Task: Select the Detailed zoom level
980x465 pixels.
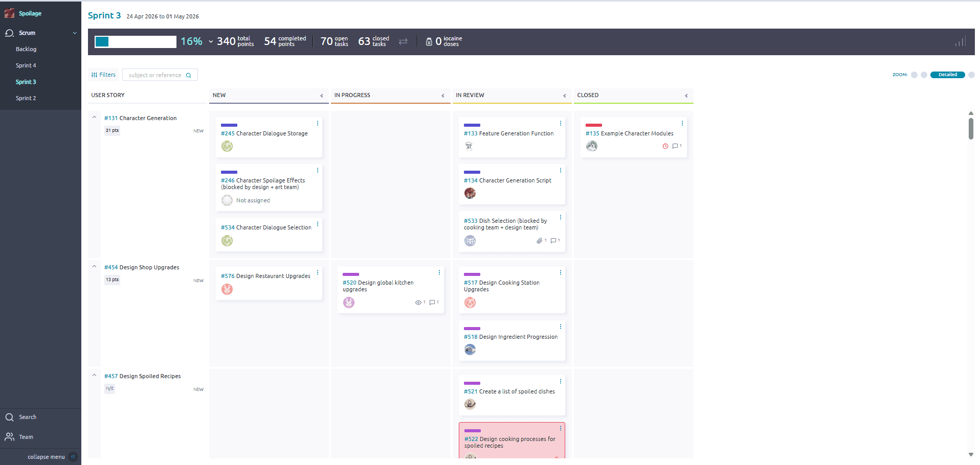Action: 947,75
